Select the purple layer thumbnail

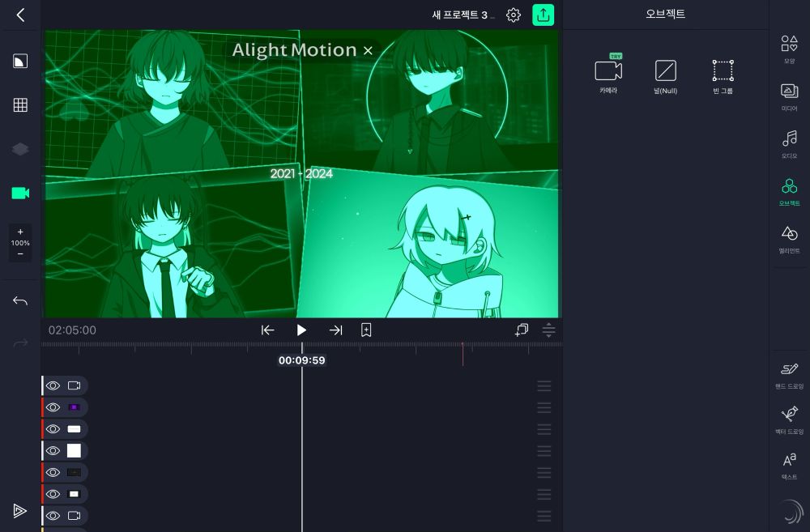coord(74,407)
